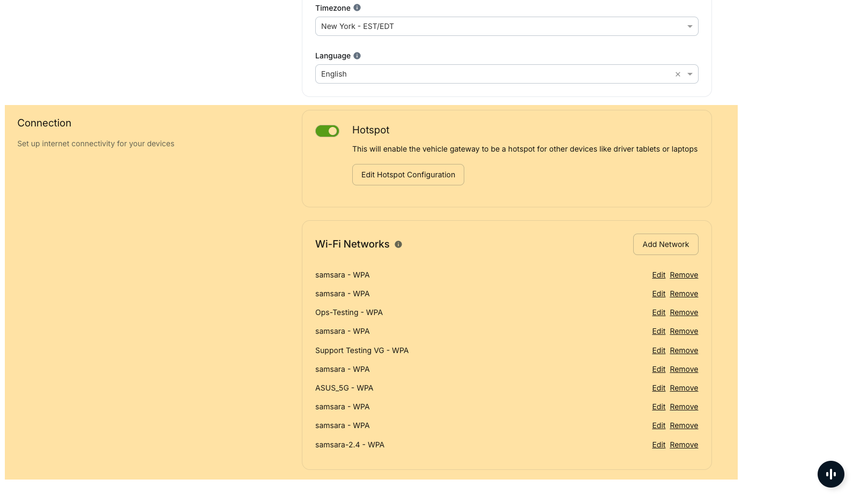Edit the Support Testing VG network
The height and width of the screenshot is (494, 868).
[658, 350]
